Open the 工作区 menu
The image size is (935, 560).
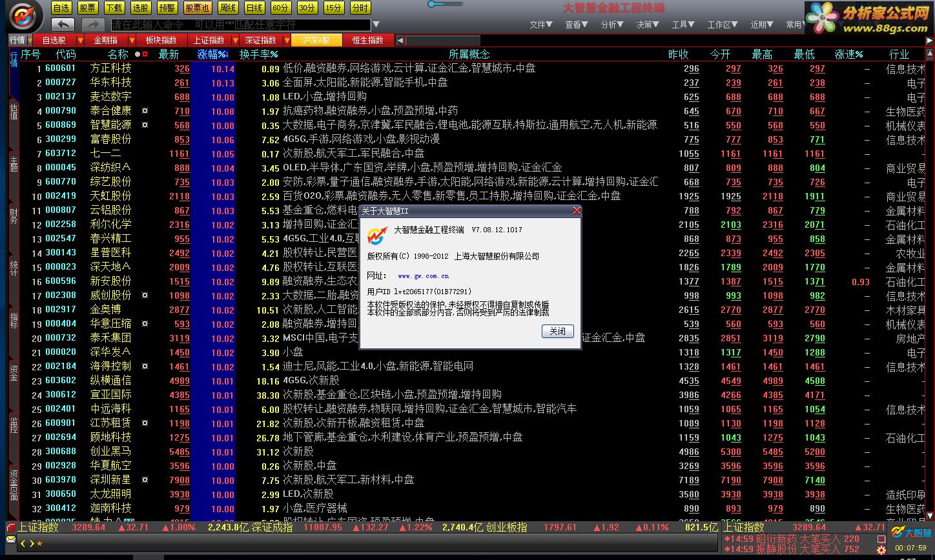coord(723,25)
